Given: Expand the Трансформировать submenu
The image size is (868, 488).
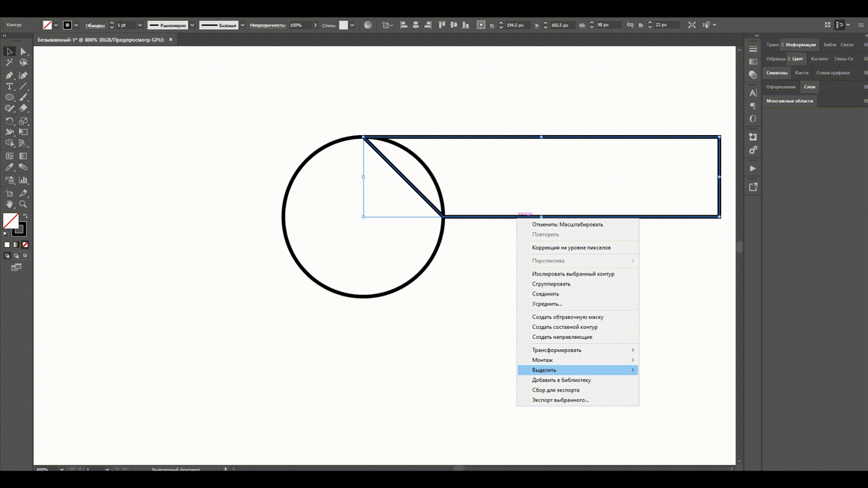Looking at the screenshot, I should point(578,350).
